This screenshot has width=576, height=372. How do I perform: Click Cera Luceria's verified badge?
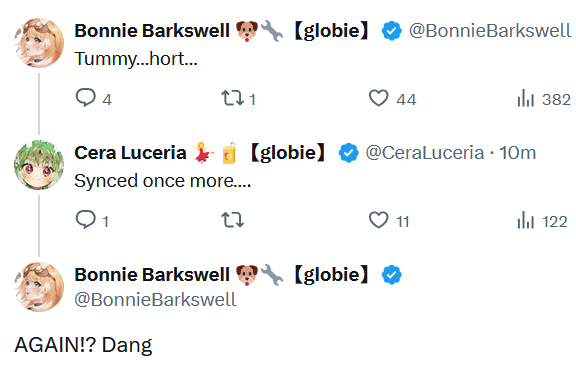pos(348,153)
